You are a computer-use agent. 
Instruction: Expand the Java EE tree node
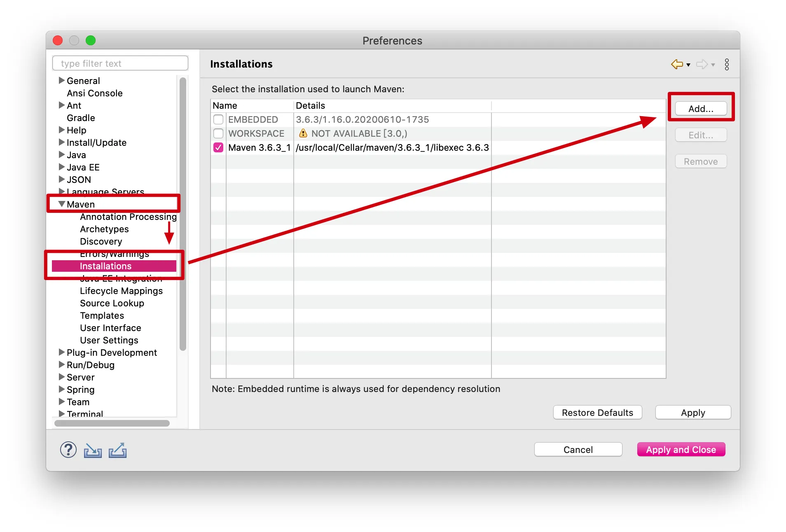[62, 167]
